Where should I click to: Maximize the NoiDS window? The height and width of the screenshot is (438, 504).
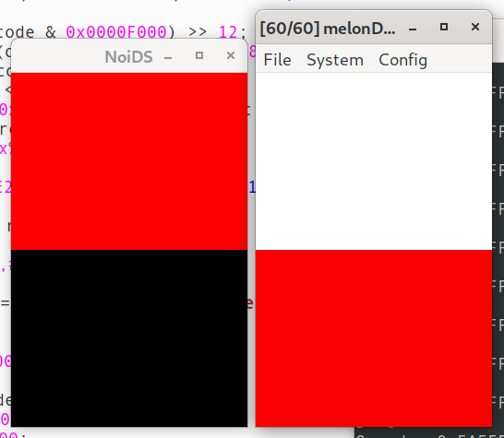click(x=199, y=55)
